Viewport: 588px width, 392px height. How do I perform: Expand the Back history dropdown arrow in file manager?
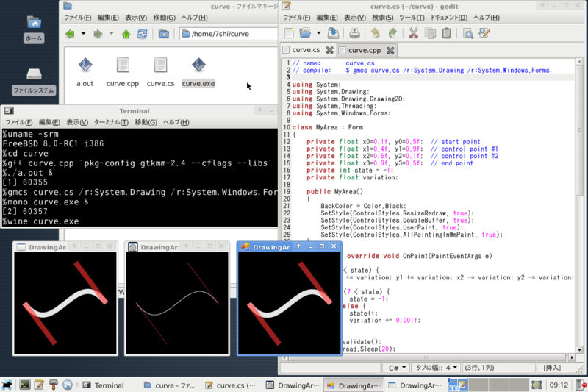pos(83,33)
